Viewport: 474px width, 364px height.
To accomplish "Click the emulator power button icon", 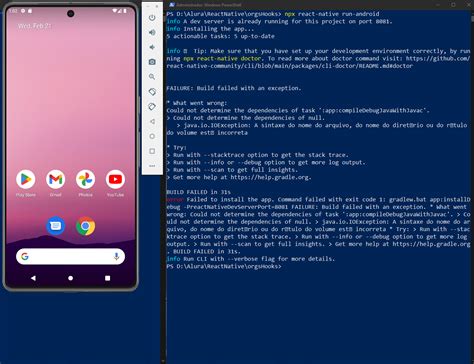I will 152,17.
